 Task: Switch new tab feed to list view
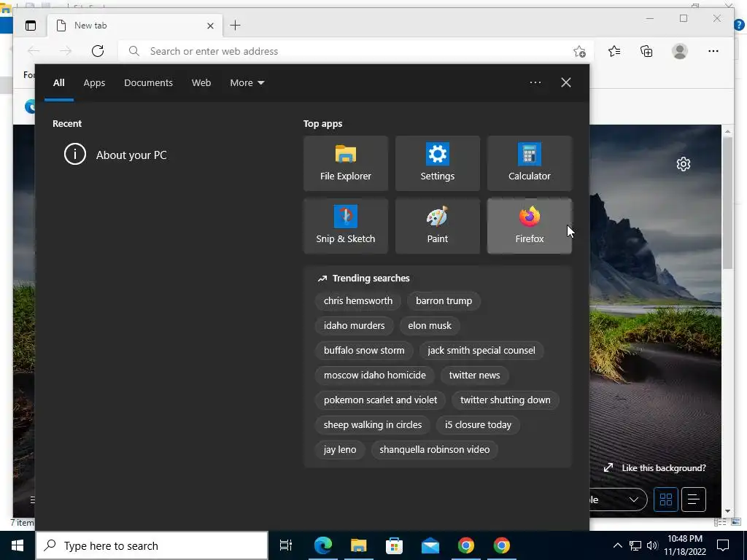(x=694, y=499)
